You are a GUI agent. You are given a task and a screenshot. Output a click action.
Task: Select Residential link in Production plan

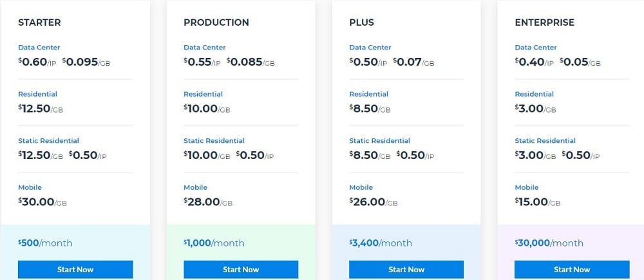click(204, 94)
